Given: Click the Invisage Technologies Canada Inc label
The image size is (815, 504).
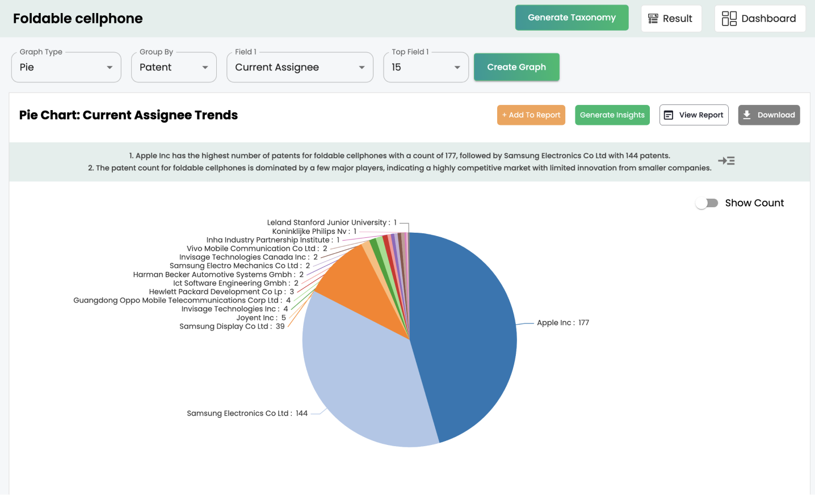Looking at the screenshot, I should pyautogui.click(x=249, y=257).
